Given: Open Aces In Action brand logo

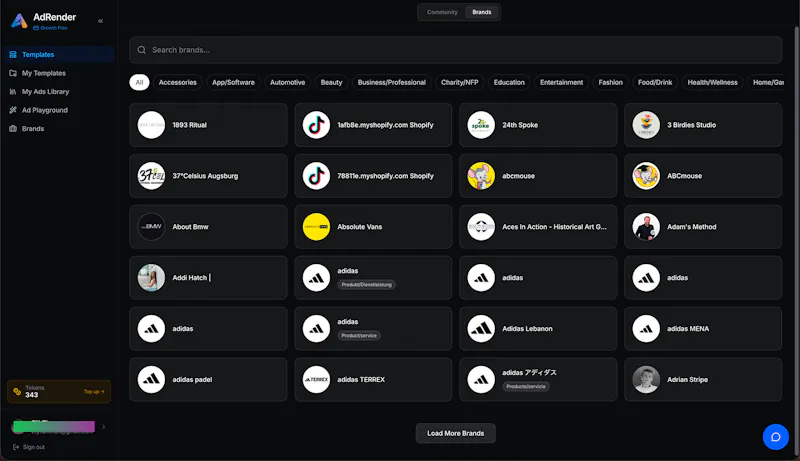Looking at the screenshot, I should coord(481,227).
